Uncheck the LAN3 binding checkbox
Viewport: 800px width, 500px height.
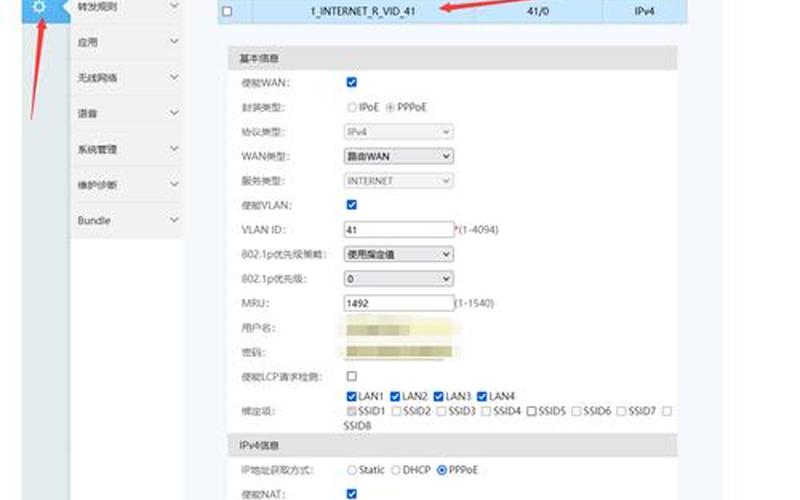pos(438,396)
